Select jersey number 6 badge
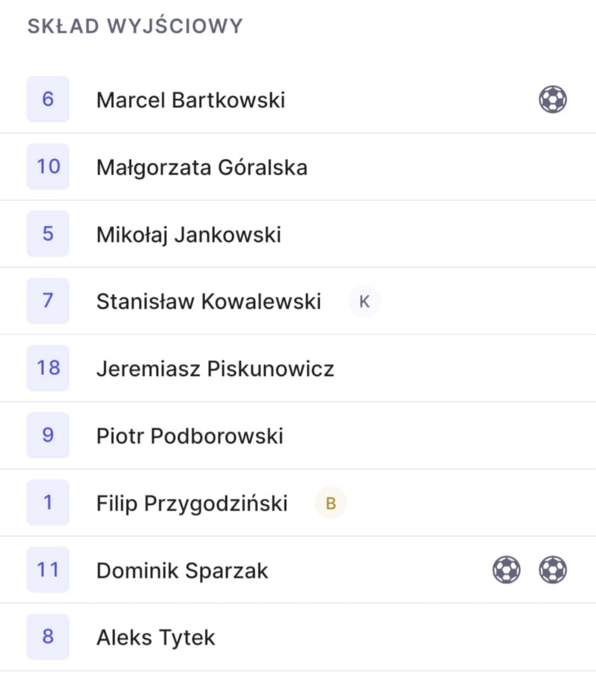Screen dimensions: 596x700 click(x=48, y=99)
